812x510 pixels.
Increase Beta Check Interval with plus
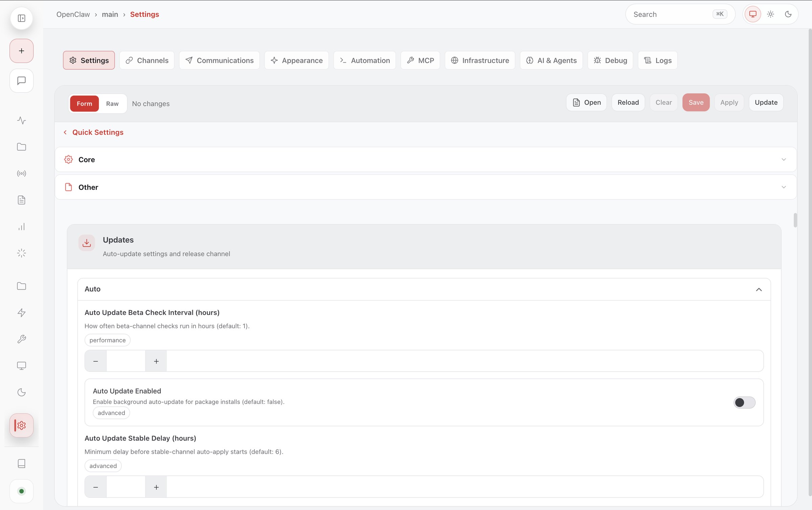coord(156,361)
